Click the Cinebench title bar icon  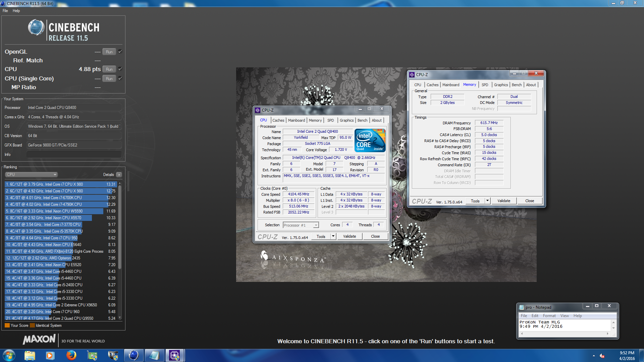coord(3,3)
